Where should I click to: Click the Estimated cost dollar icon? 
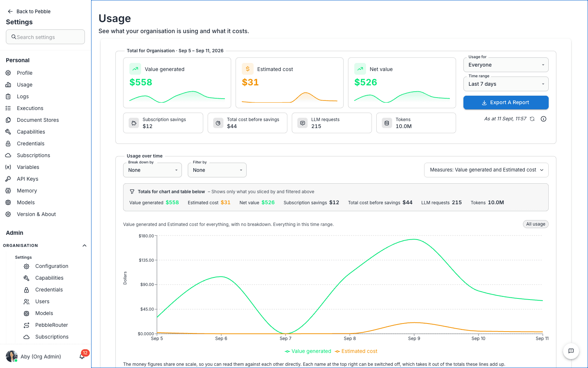click(x=248, y=69)
